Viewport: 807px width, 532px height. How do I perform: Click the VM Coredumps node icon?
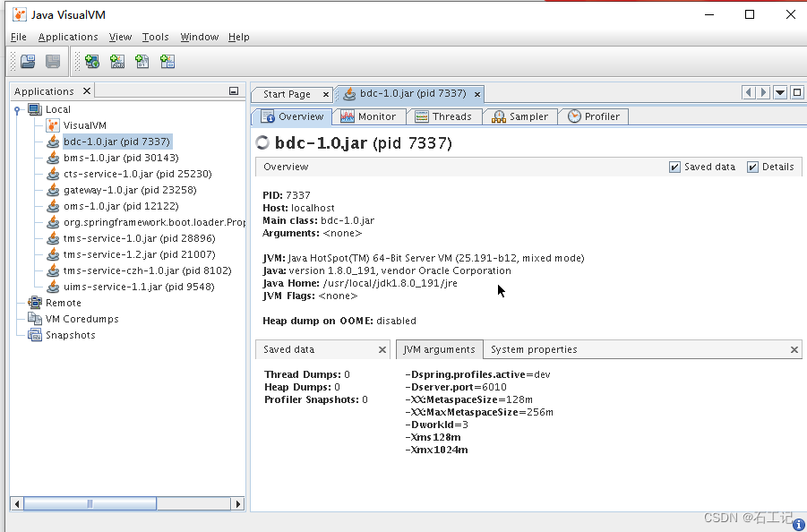click(x=35, y=319)
